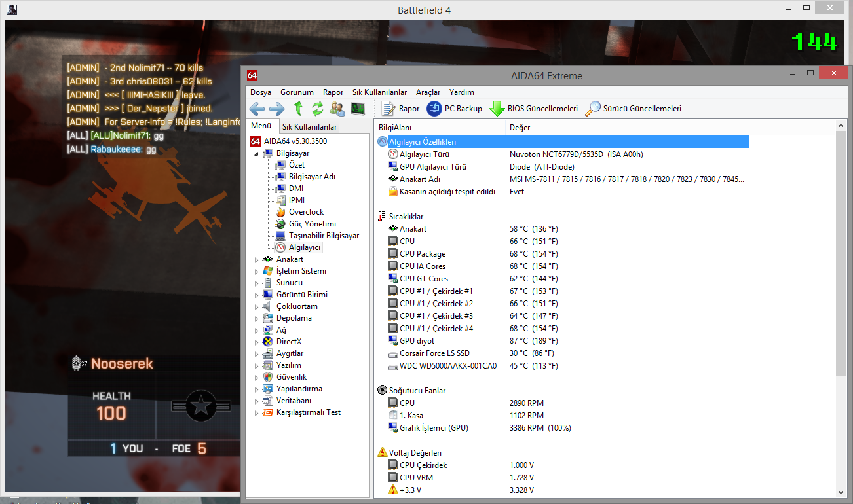This screenshot has height=504, width=853.
Task: Expand the İşletim Sistemi tree node
Action: coord(257,271)
